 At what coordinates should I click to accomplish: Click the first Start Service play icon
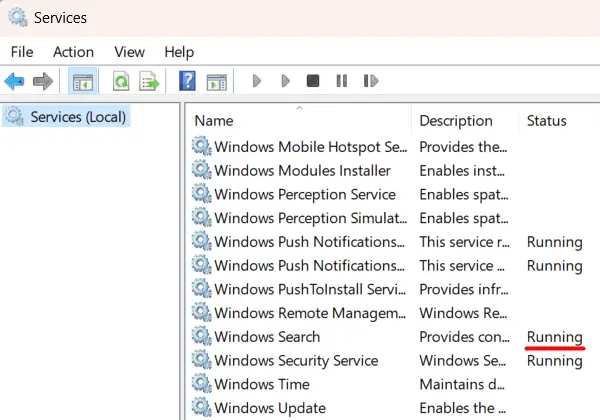[257, 81]
